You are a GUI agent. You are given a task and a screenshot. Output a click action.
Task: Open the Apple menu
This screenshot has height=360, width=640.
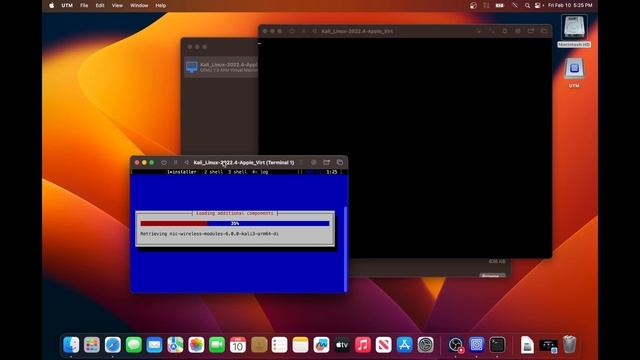click(51, 5)
